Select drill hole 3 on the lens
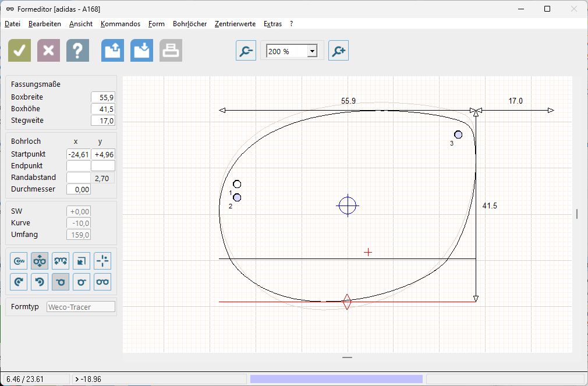This screenshot has height=386, width=588. (x=458, y=134)
